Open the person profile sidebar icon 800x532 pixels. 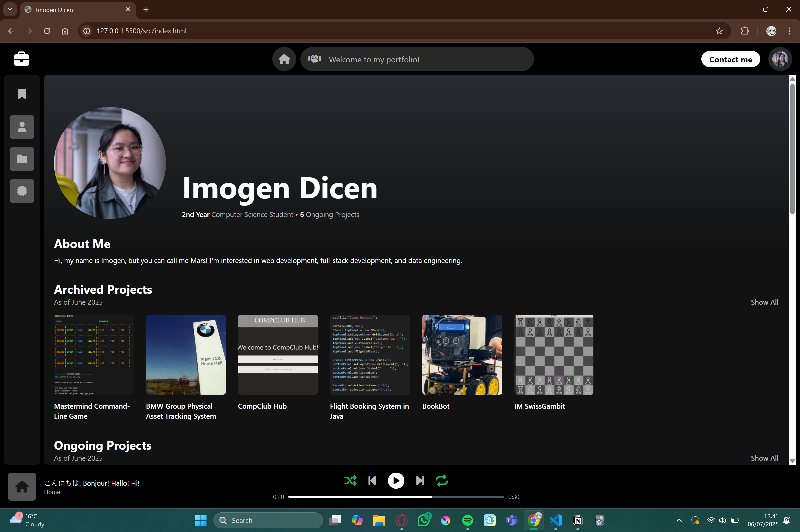pyautogui.click(x=22, y=127)
